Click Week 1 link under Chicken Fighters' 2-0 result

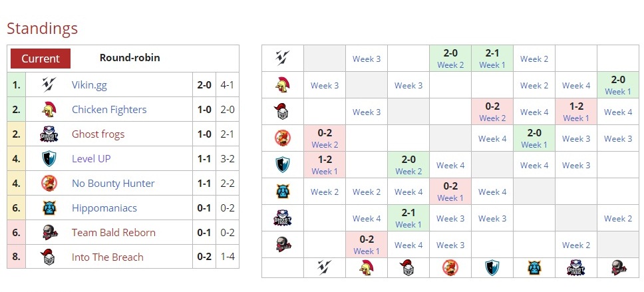click(617, 92)
